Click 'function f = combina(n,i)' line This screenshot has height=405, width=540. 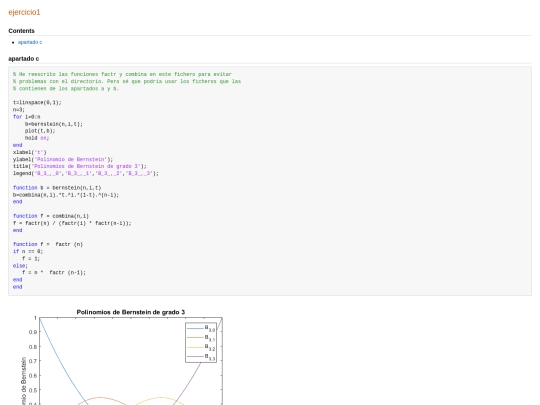[x=51, y=216]
